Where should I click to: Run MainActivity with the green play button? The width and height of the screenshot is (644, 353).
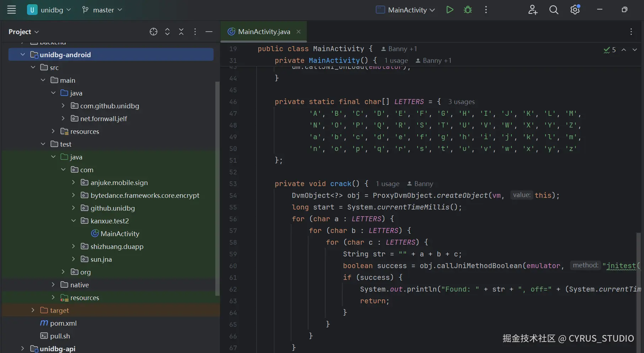pos(450,10)
